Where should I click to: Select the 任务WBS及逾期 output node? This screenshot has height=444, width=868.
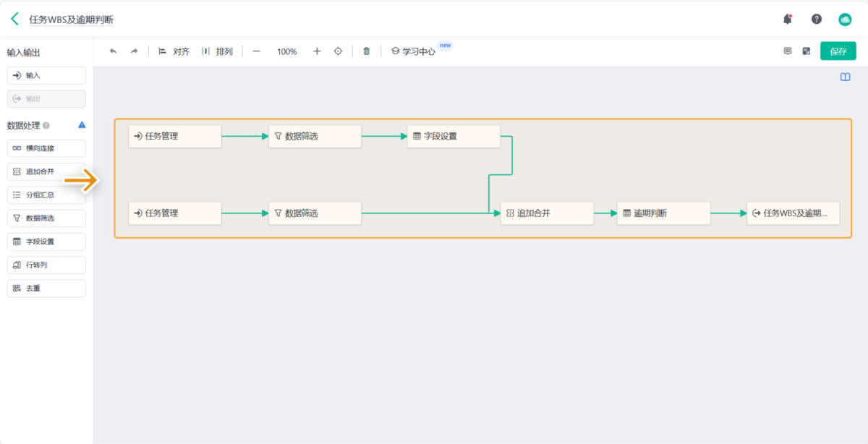(x=793, y=213)
